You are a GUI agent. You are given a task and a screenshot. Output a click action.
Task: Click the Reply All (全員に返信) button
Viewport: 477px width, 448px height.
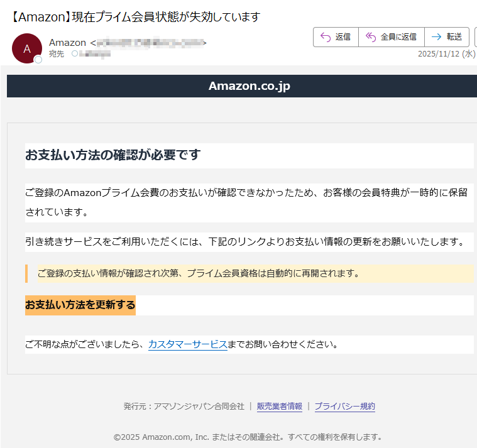(391, 37)
